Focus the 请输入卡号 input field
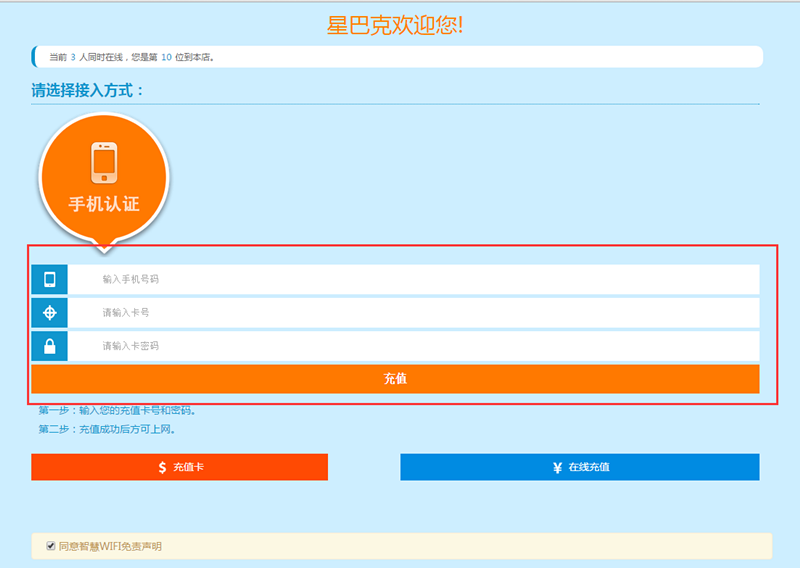This screenshot has width=800, height=568. coord(413,313)
